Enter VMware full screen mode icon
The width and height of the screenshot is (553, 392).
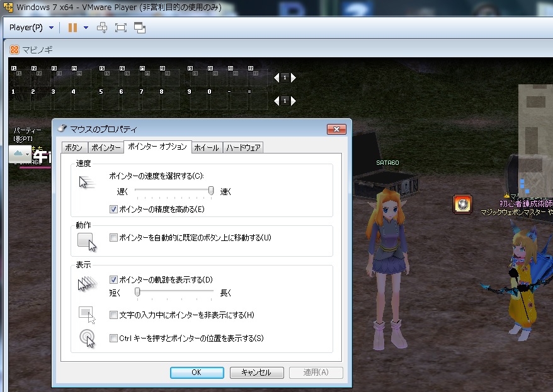point(121,28)
